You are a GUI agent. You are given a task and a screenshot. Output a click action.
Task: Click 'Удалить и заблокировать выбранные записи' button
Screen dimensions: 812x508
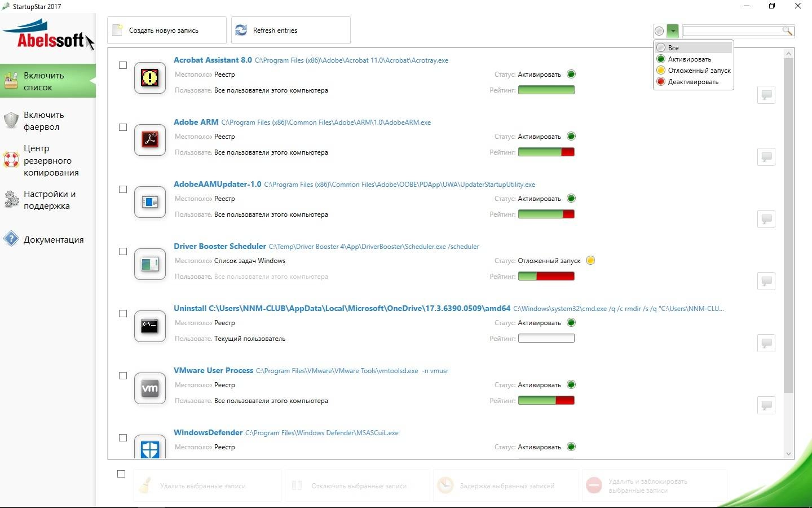[655, 485]
